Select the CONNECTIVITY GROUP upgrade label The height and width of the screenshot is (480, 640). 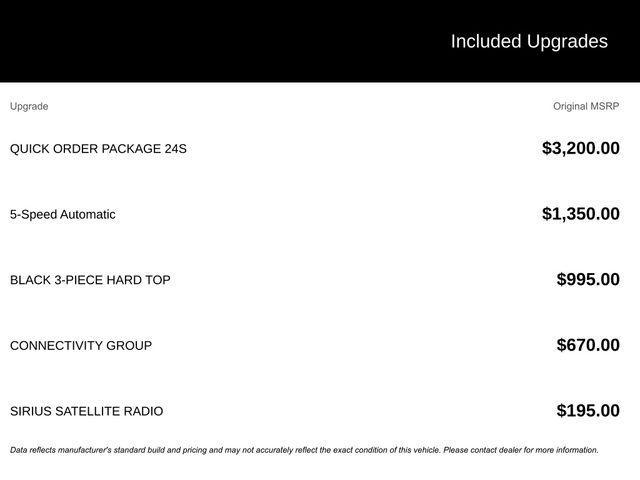tap(81, 346)
